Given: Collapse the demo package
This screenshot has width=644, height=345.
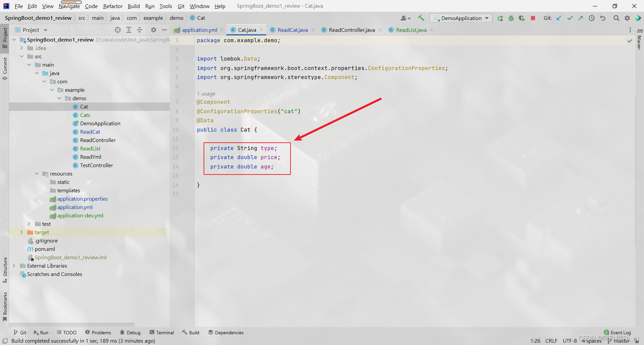Looking at the screenshot, I should coord(59,98).
